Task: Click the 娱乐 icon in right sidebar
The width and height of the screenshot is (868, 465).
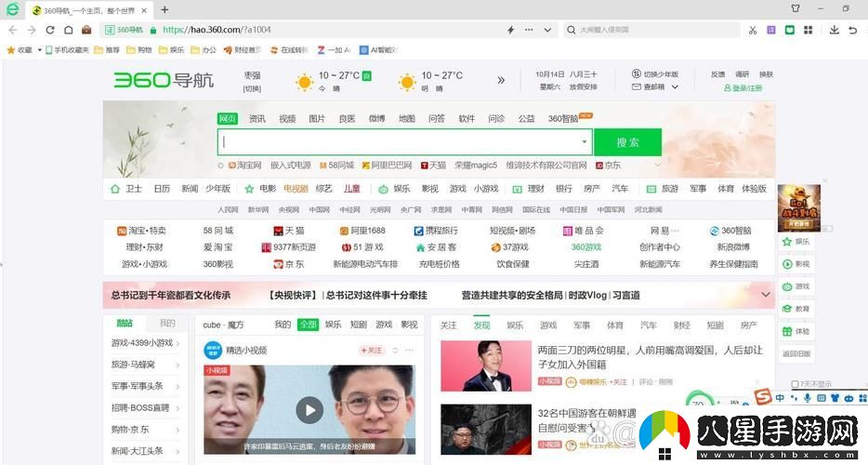Action: pyautogui.click(x=796, y=241)
